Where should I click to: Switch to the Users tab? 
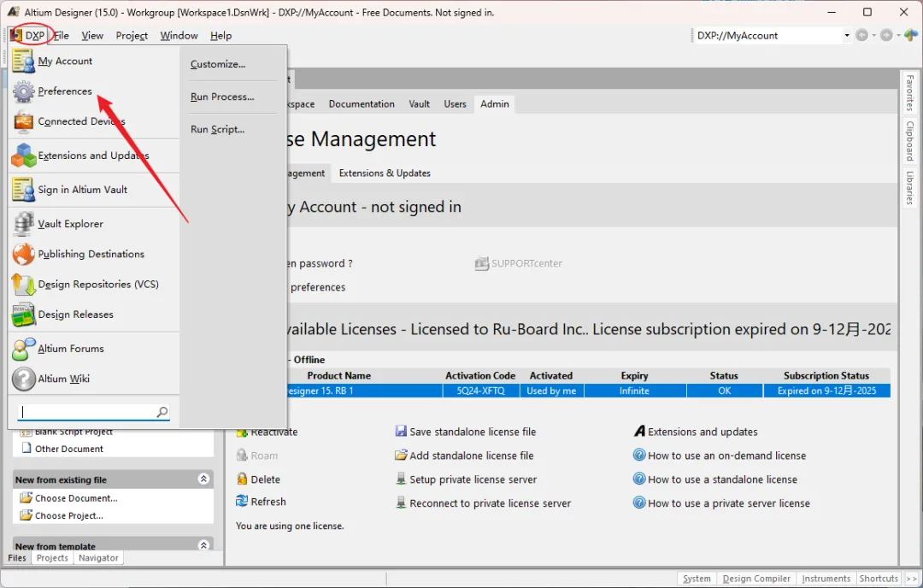click(x=455, y=104)
